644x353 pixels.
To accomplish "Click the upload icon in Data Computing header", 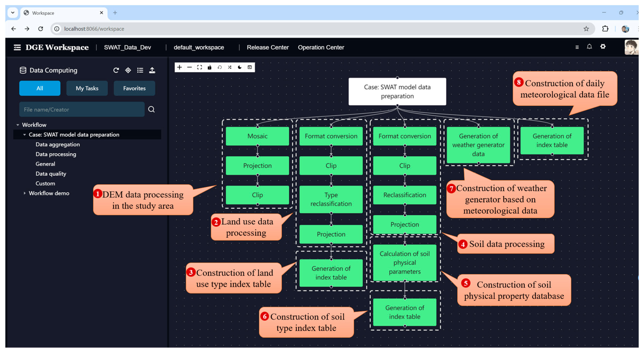I will coord(152,71).
